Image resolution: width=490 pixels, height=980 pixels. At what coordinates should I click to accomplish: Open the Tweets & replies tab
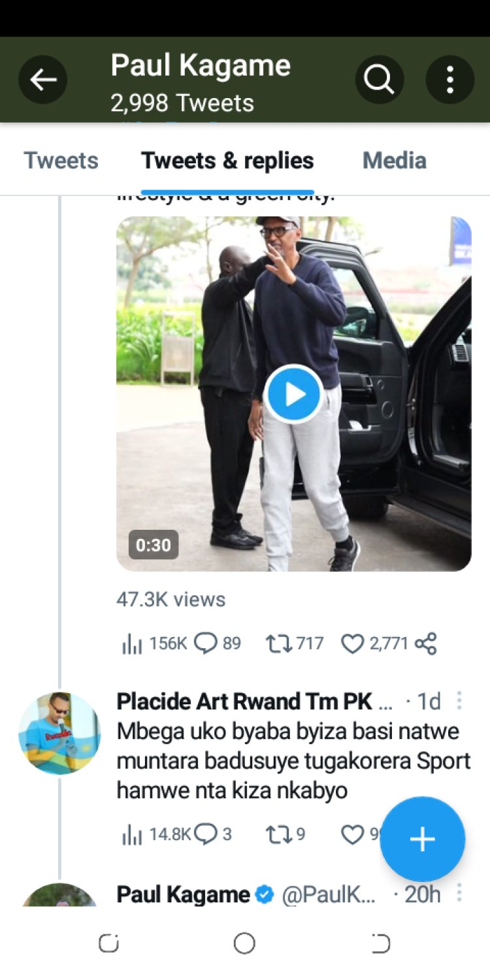pos(227,161)
